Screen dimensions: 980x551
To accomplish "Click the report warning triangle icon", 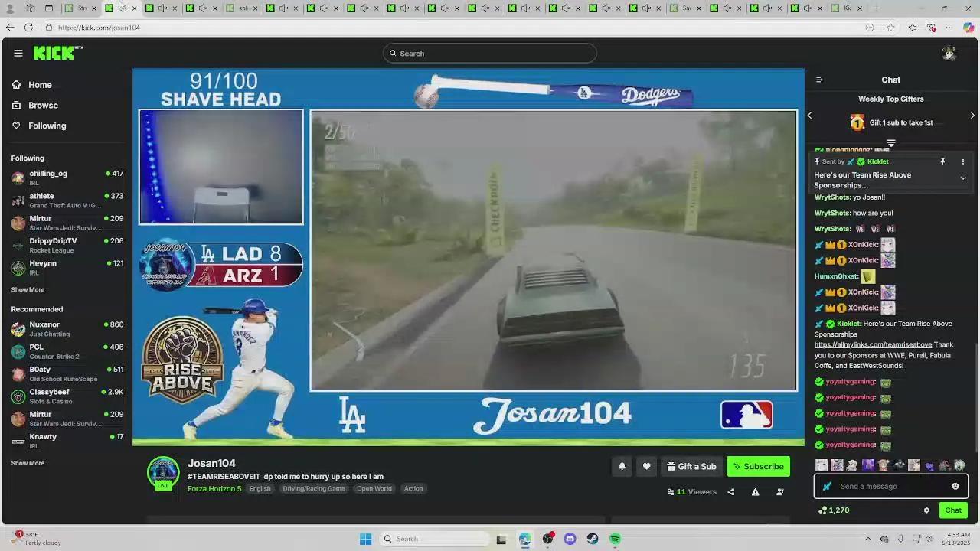I will [755, 491].
